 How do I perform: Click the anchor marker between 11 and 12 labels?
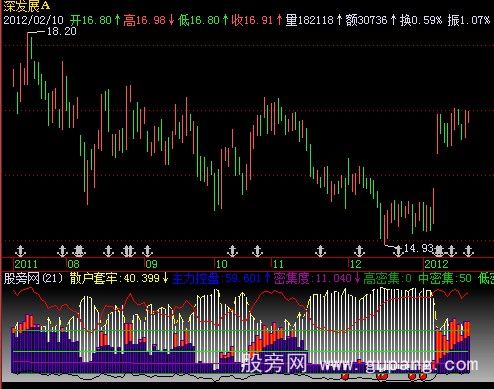point(320,251)
